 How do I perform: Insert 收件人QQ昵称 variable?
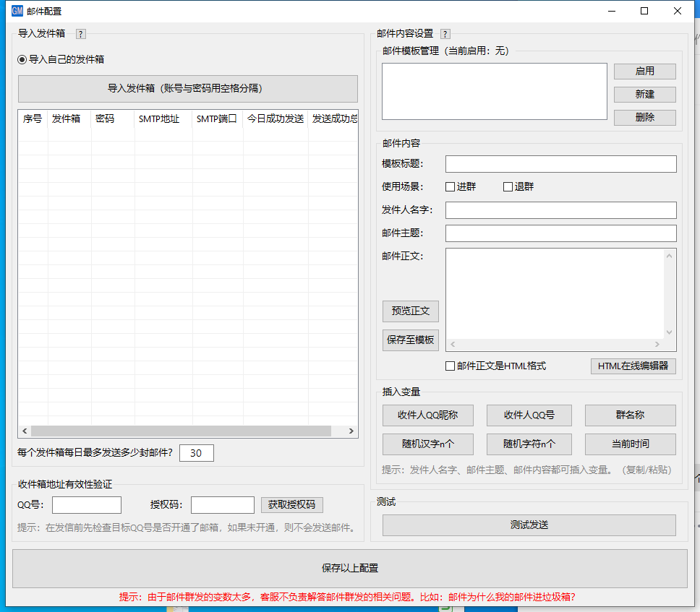pos(427,415)
